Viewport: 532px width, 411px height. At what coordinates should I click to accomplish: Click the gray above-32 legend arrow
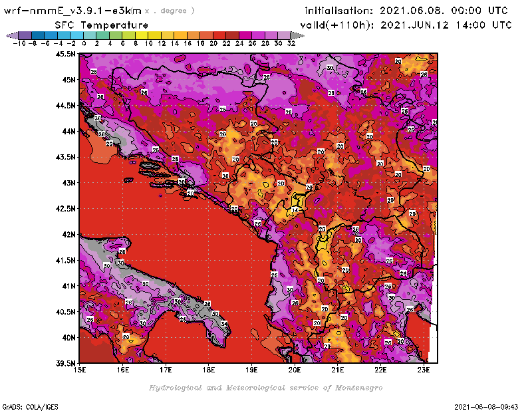point(297,35)
